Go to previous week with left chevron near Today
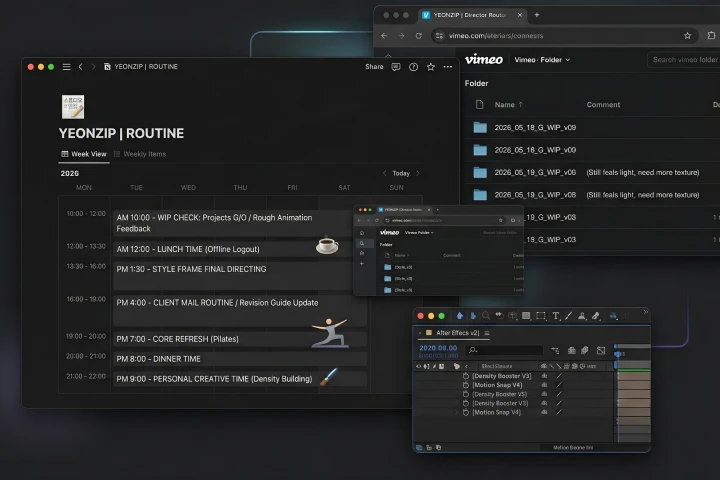Viewport: 720px width, 480px height. [x=384, y=173]
